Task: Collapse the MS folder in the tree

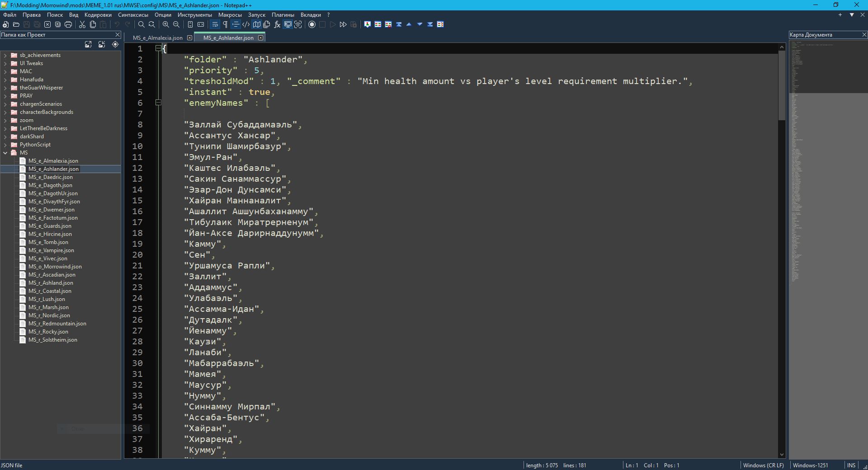Action: pos(5,153)
